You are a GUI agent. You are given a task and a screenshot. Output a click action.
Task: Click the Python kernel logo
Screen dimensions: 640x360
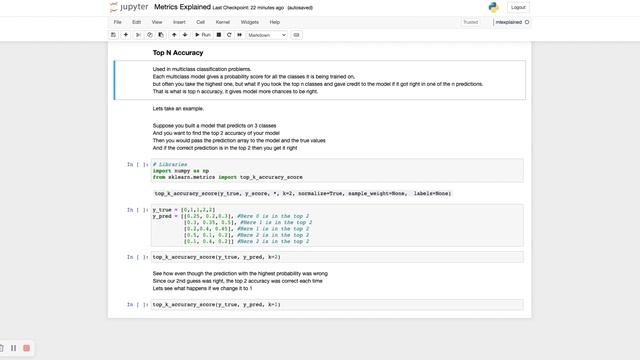point(493,7)
